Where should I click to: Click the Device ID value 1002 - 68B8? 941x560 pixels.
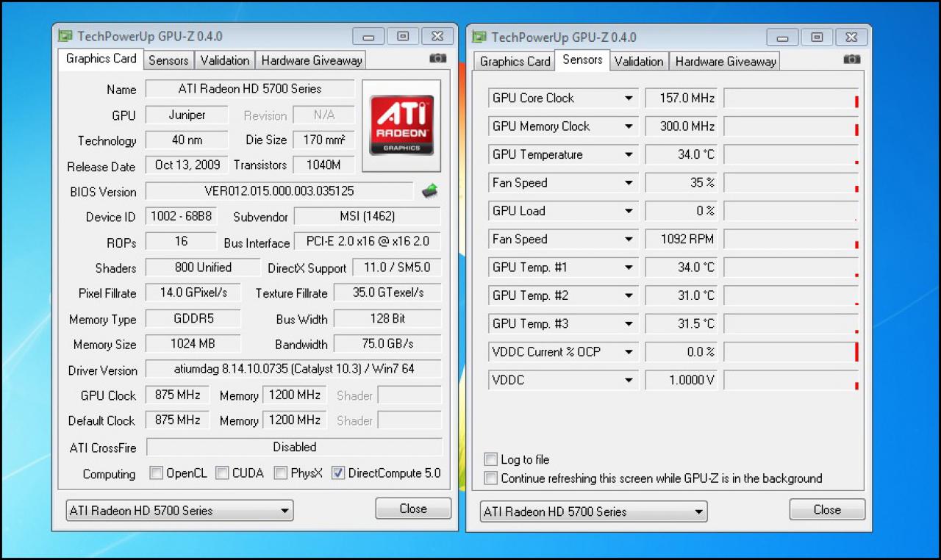[182, 216]
